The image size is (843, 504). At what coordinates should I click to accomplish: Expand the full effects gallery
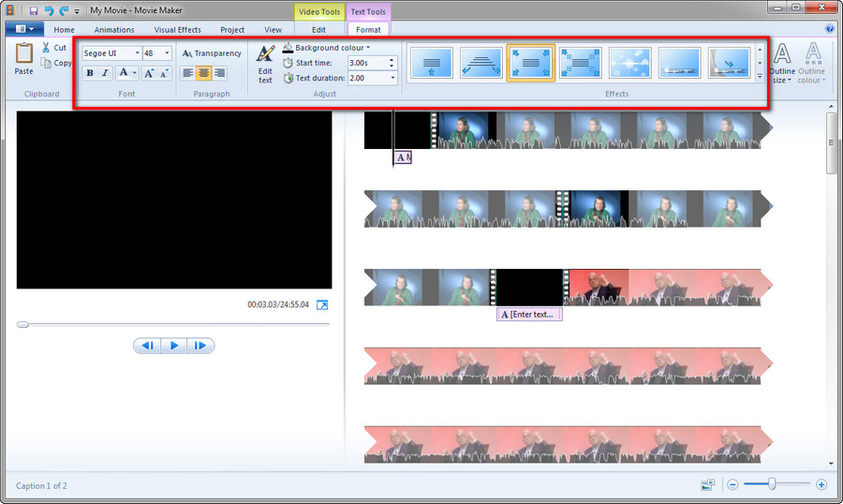pyautogui.click(x=760, y=77)
